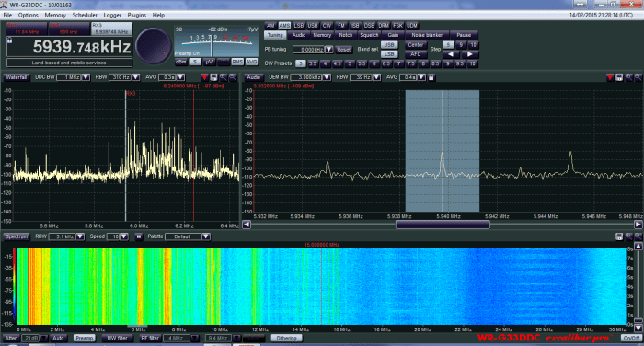Image resolution: width=644 pixels, height=346 pixels.
Task: Open the Plugins menu
Action: [x=137, y=16]
